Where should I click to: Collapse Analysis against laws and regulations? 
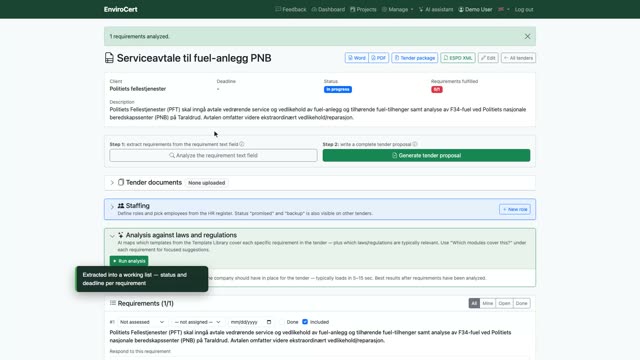coord(112,236)
